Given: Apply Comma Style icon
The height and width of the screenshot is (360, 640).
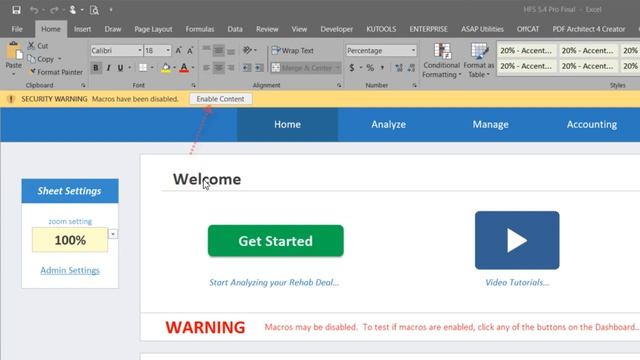Looking at the screenshot, I should (x=382, y=68).
